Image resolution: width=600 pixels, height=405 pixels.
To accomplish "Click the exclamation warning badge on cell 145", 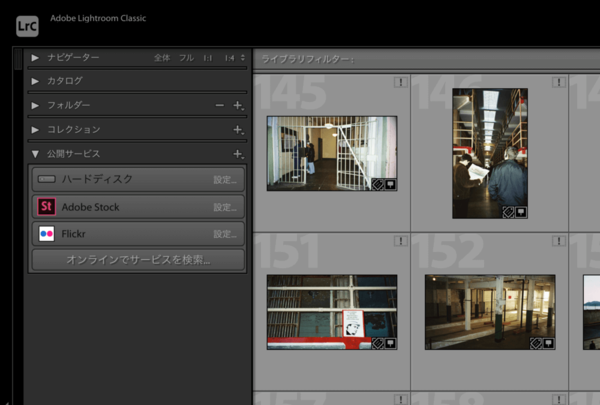I will (401, 82).
